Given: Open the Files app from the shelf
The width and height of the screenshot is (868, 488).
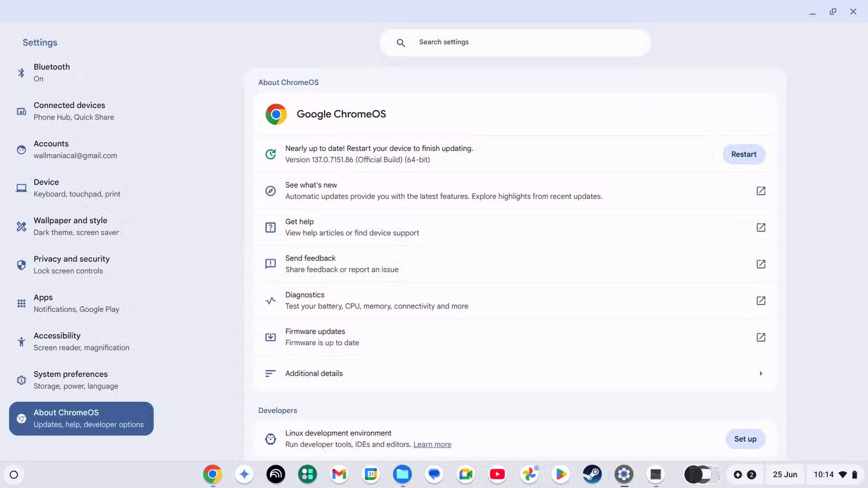Looking at the screenshot, I should pyautogui.click(x=402, y=474).
